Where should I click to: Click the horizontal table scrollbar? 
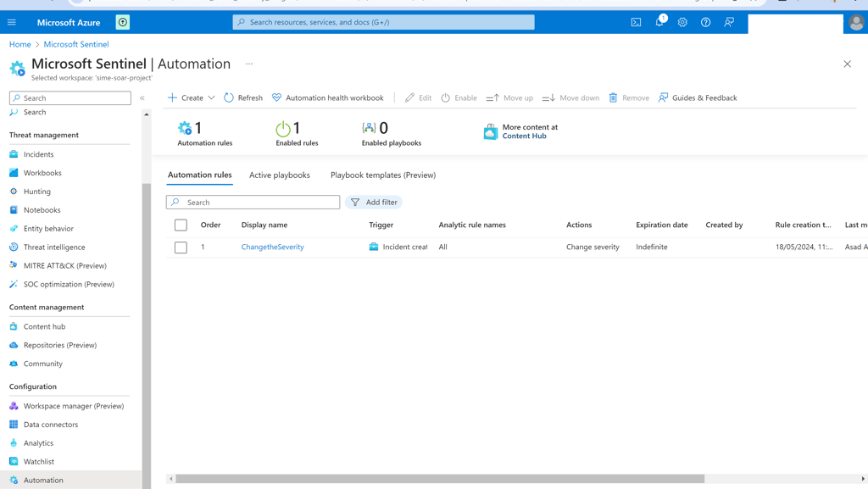pos(440,479)
